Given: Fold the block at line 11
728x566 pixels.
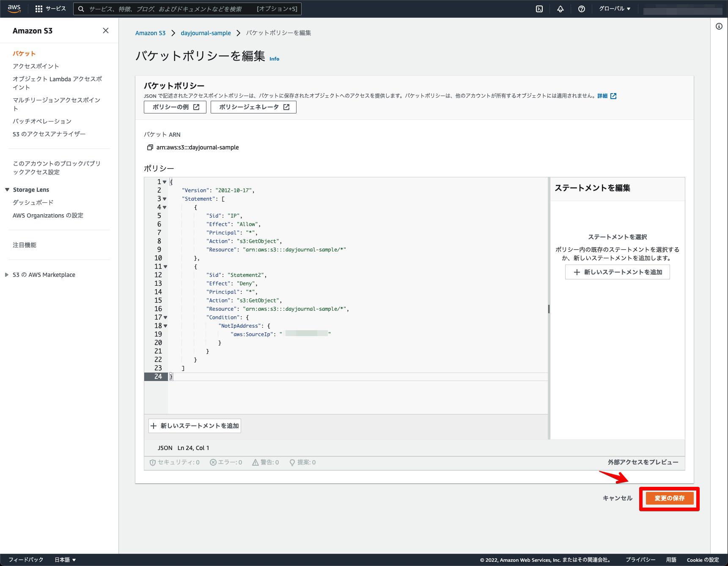Looking at the screenshot, I should point(165,267).
